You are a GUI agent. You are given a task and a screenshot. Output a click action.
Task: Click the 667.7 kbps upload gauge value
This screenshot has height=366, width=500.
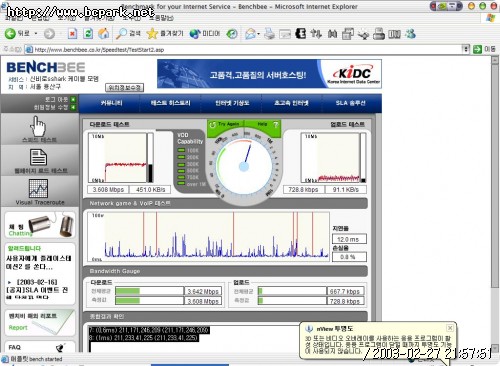pyautogui.click(x=345, y=291)
